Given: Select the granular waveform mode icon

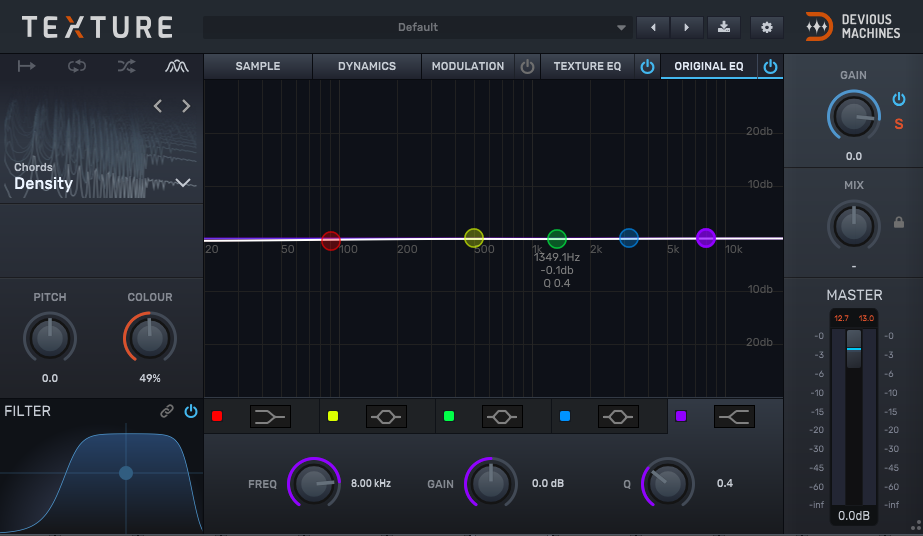Looking at the screenshot, I should (177, 66).
